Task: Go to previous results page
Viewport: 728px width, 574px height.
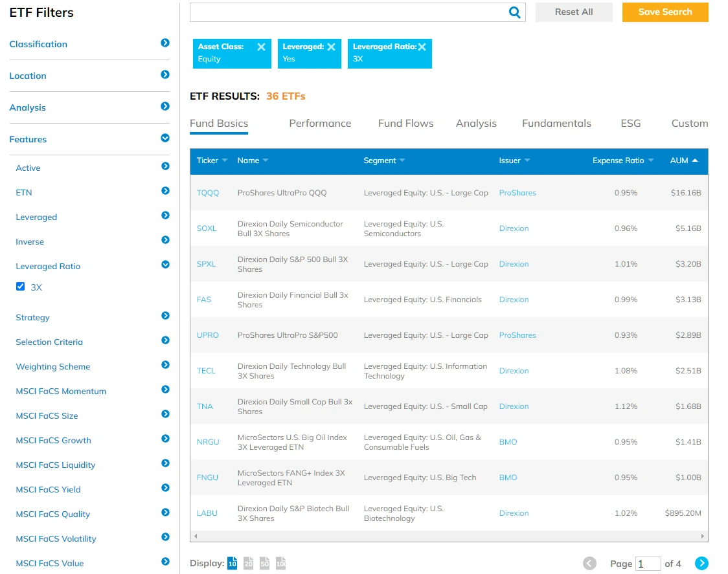Action: tap(589, 564)
